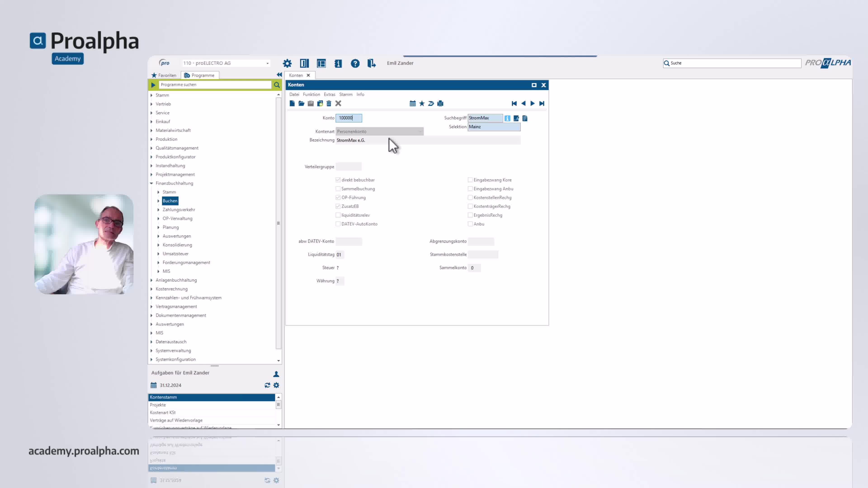Click the print icon in Konten toolbar
This screenshot has height=488, width=868.
[x=440, y=103]
